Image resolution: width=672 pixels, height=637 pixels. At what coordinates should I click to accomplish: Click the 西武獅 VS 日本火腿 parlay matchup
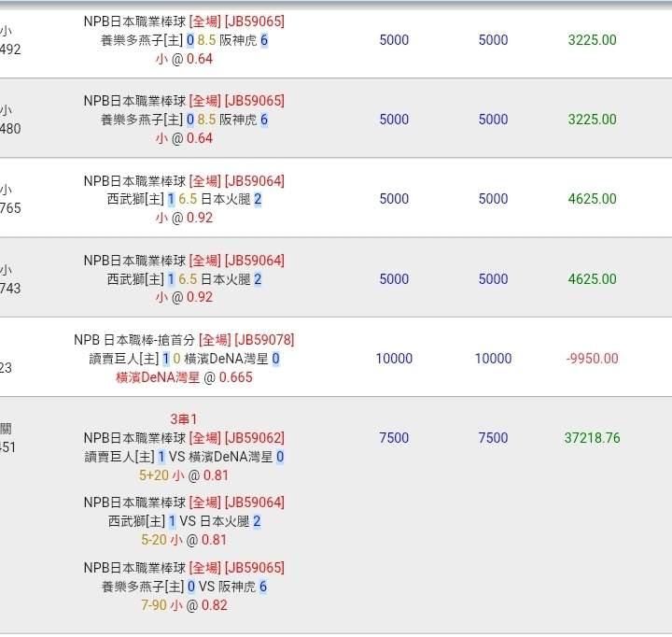coord(184,521)
